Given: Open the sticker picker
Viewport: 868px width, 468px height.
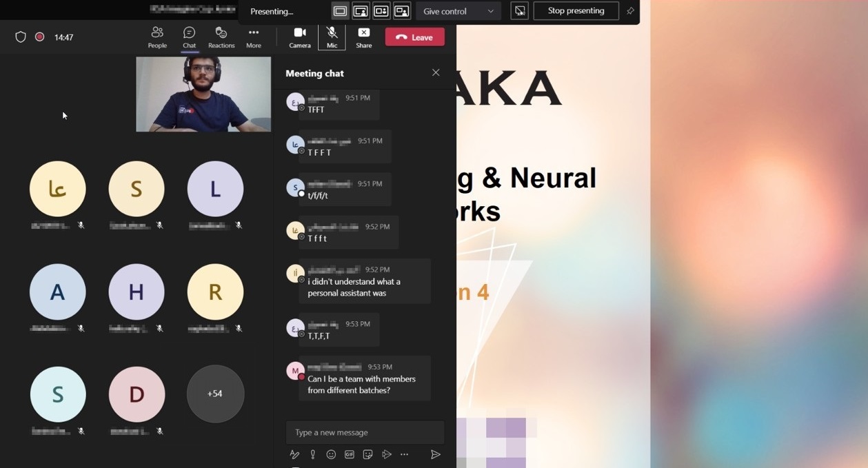Looking at the screenshot, I should pyautogui.click(x=367, y=454).
